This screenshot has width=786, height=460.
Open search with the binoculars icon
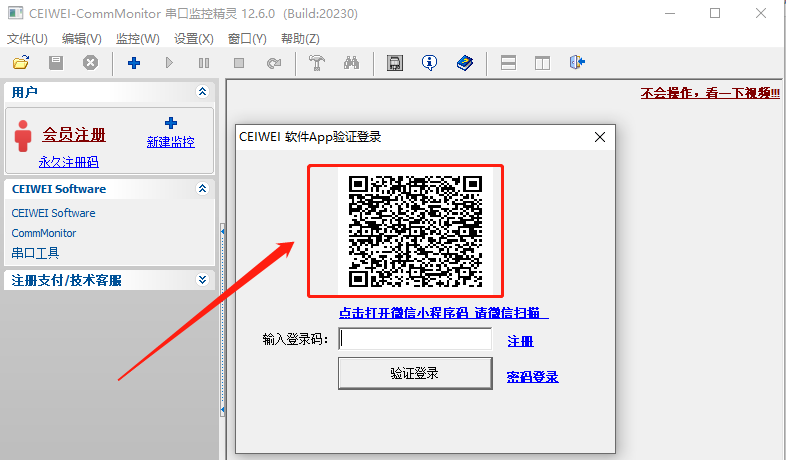click(x=351, y=63)
